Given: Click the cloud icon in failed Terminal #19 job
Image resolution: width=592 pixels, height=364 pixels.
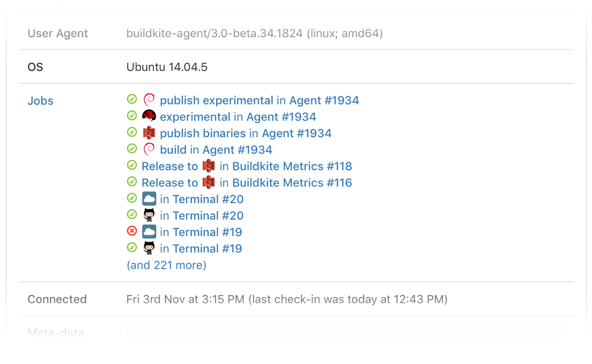Looking at the screenshot, I should pyautogui.click(x=149, y=232).
